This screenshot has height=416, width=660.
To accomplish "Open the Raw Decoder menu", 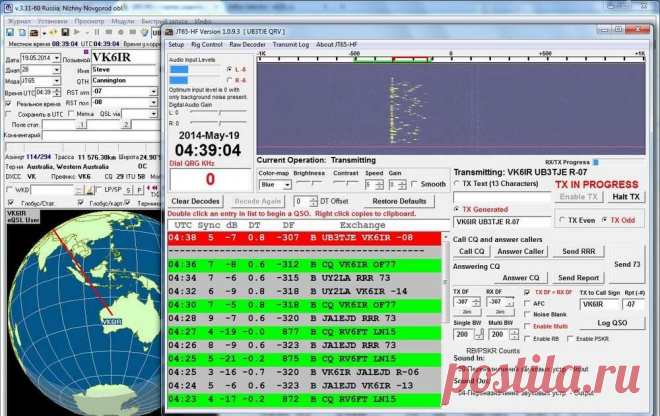I will click(248, 45).
